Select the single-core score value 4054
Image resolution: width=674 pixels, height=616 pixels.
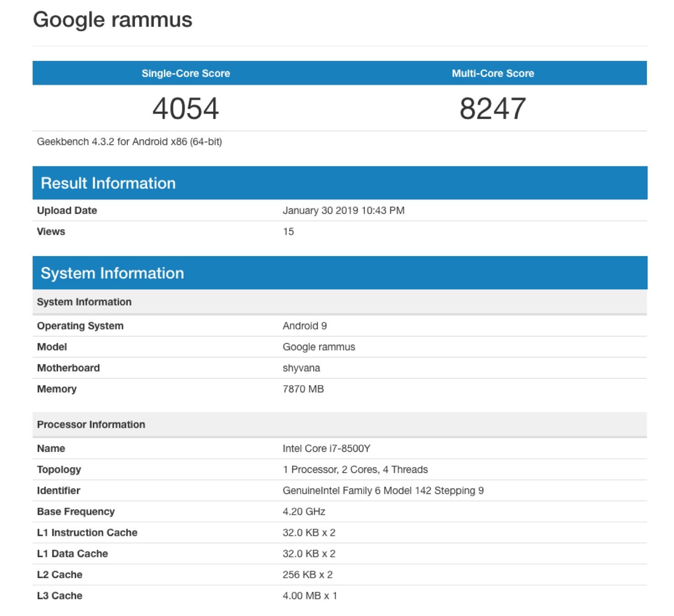(185, 109)
